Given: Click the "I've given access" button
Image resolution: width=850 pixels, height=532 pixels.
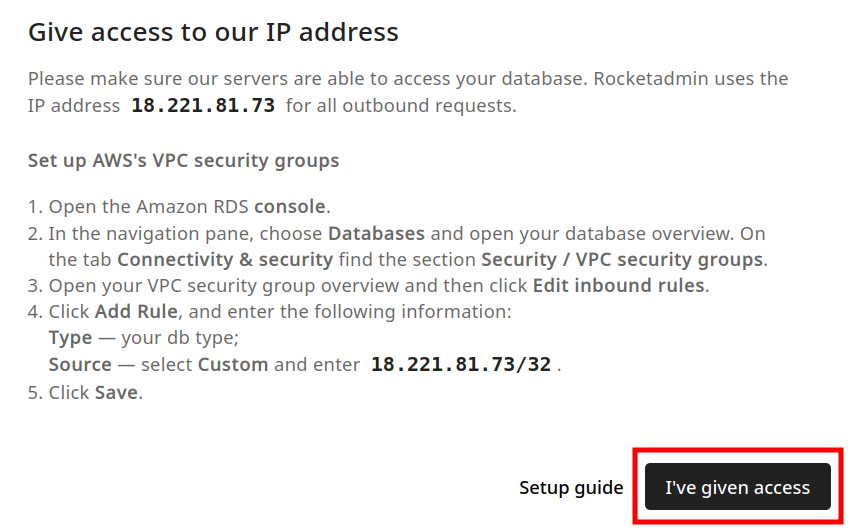Looking at the screenshot, I should [737, 488].
